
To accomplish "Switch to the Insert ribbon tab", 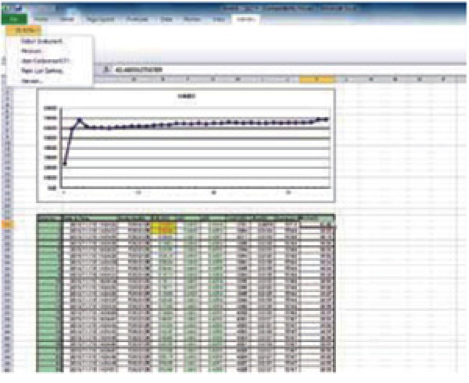I will point(66,19).
